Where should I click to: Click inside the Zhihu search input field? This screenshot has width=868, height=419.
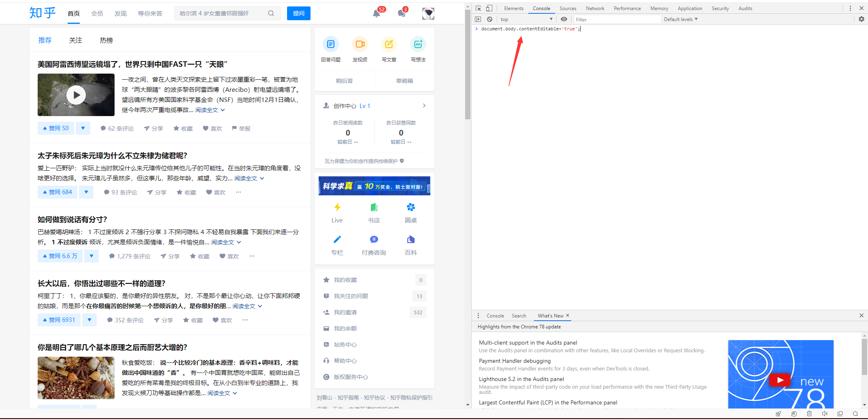point(221,13)
